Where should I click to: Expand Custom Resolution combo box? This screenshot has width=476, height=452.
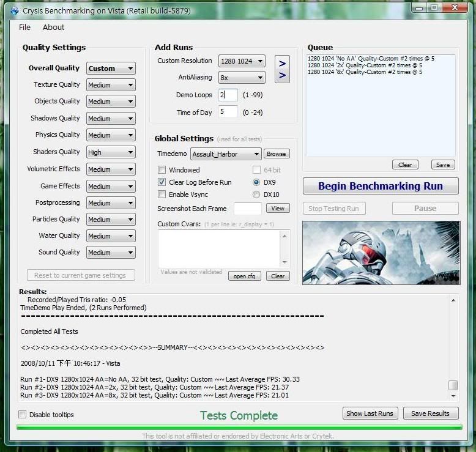pos(242,61)
